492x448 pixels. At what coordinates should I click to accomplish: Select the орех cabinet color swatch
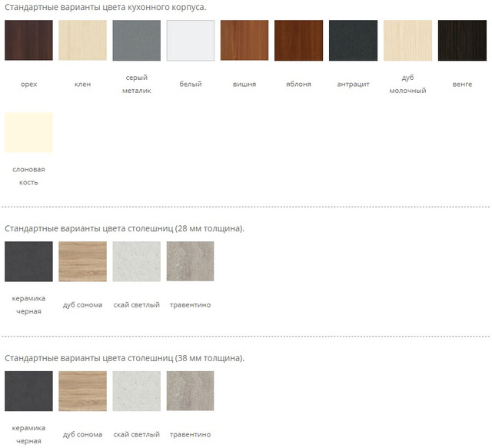click(28, 40)
